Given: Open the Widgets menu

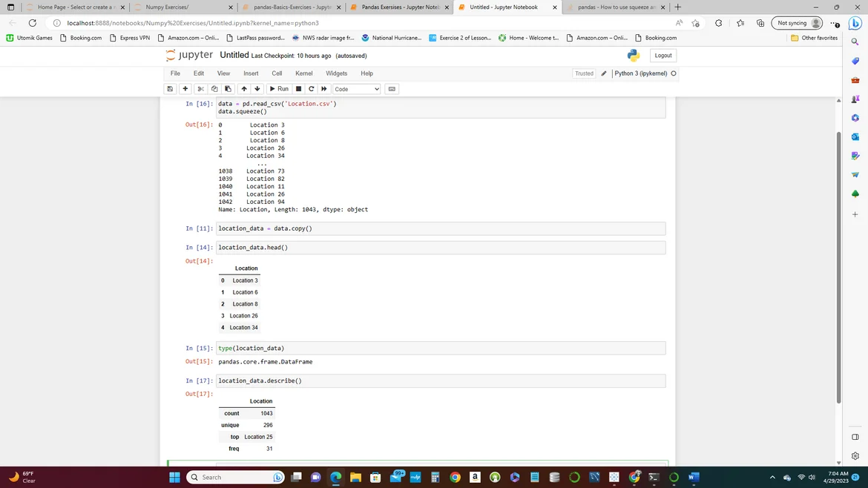Looking at the screenshot, I should click(x=336, y=73).
